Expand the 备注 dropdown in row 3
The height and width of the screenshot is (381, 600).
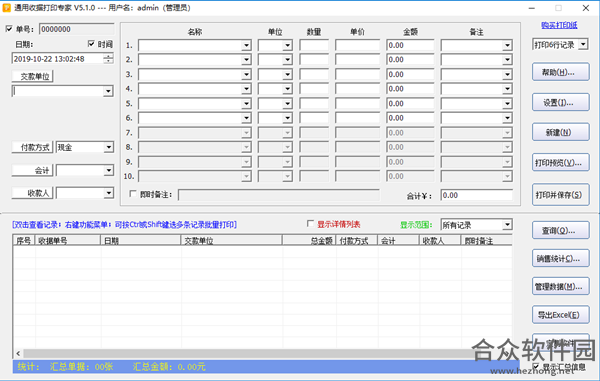click(x=507, y=74)
